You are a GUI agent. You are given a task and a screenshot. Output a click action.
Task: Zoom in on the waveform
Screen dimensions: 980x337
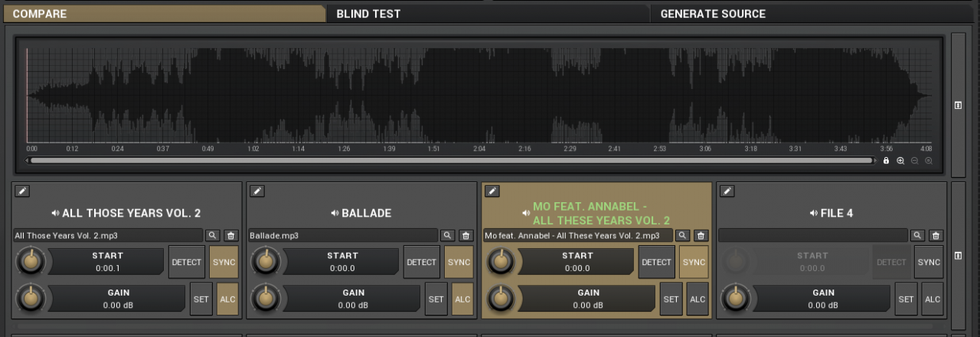point(900,161)
